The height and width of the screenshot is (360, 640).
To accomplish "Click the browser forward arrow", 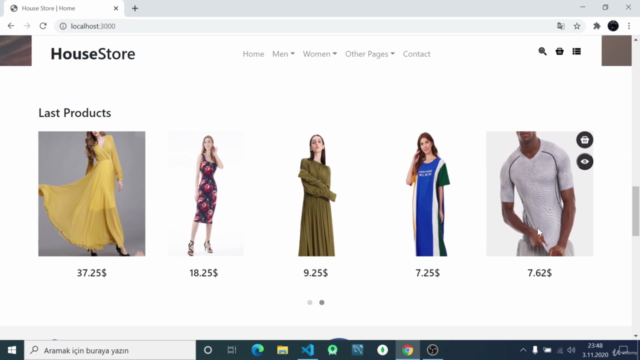I will pos(27,26).
